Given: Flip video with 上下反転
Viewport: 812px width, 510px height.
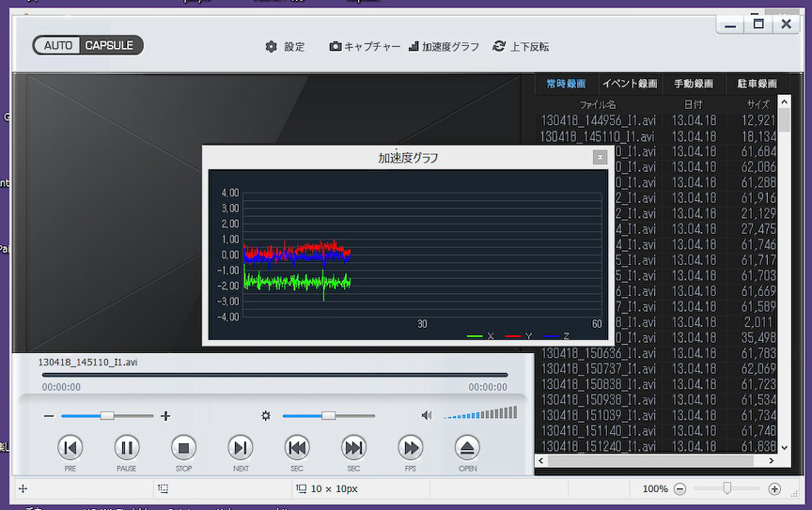Looking at the screenshot, I should [x=521, y=47].
